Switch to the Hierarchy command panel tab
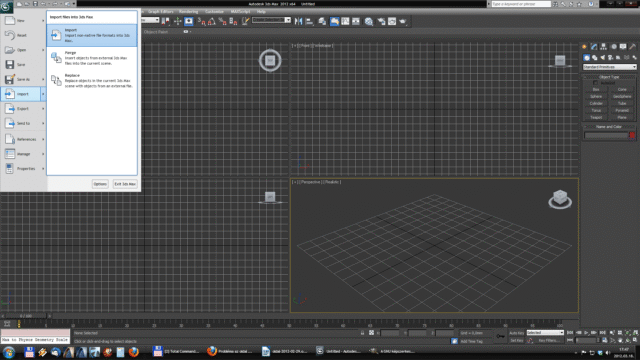Image resolution: width=640 pixels, height=360 pixels. click(x=603, y=47)
